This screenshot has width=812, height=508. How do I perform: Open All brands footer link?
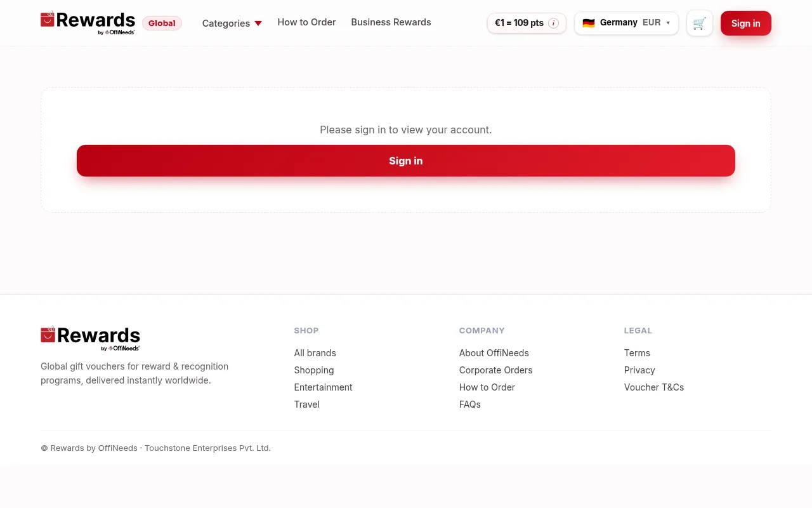[x=315, y=353]
